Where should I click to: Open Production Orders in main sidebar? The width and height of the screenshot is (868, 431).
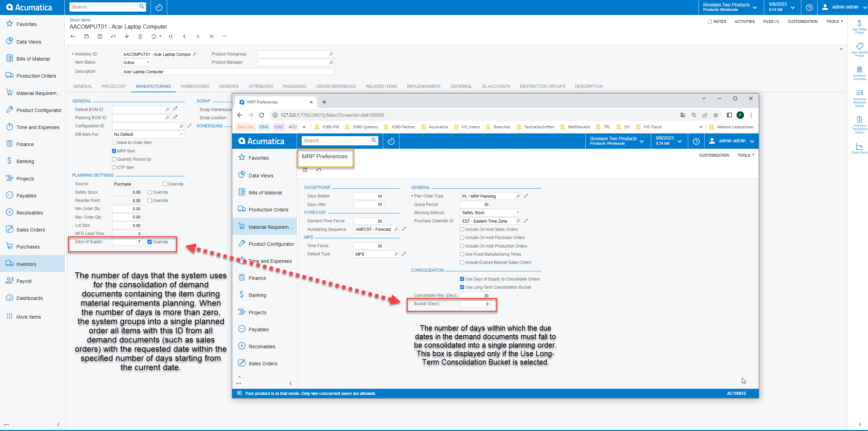[36, 76]
